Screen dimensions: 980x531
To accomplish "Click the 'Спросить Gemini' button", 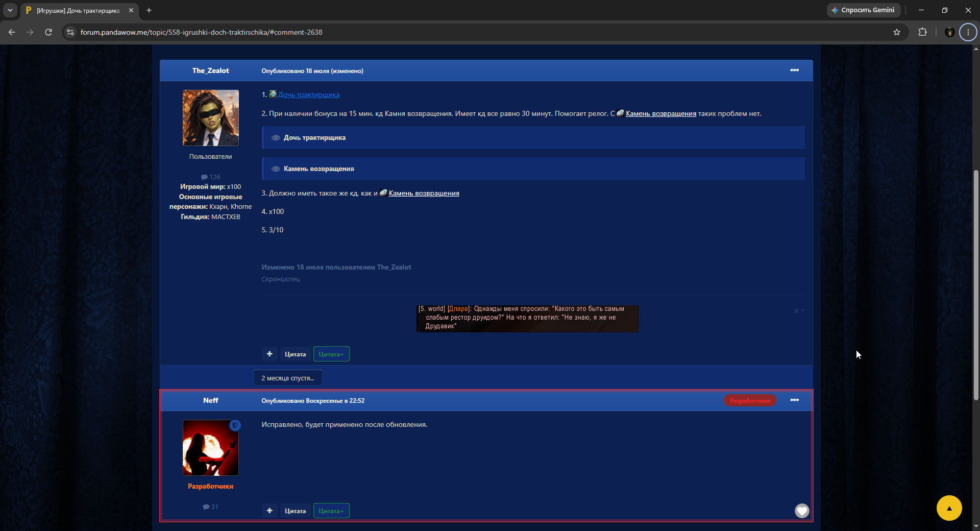I will point(863,10).
